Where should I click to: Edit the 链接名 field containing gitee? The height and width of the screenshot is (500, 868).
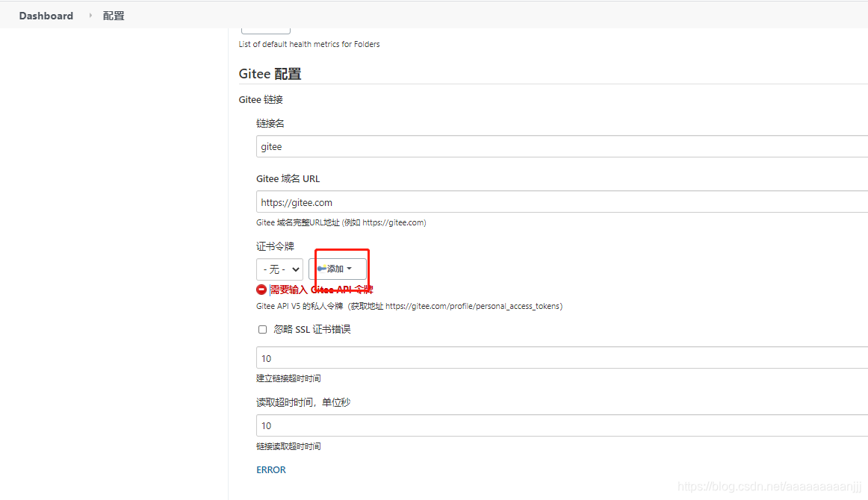tap(561, 146)
